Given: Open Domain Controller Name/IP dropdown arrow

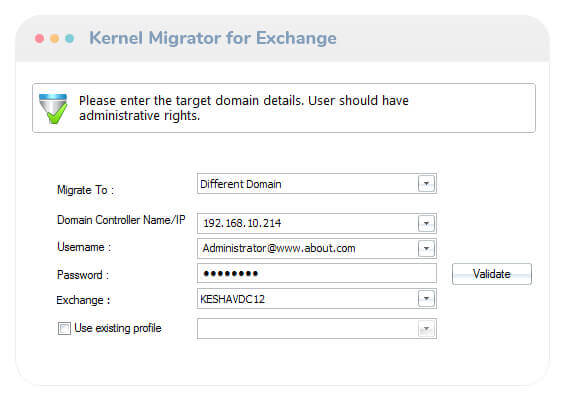Looking at the screenshot, I should coord(426,223).
